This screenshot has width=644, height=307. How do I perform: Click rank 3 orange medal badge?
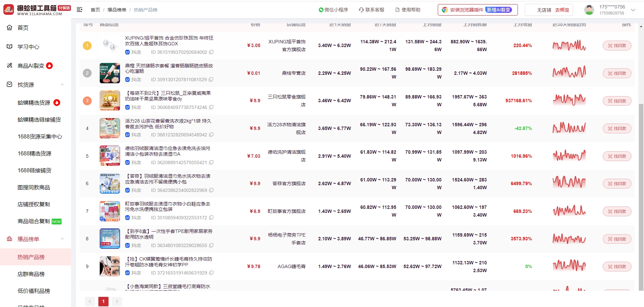[x=87, y=101]
